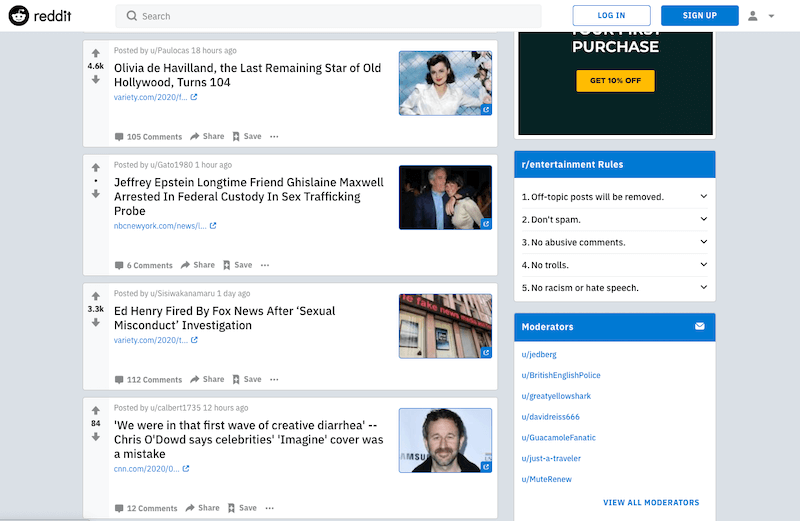Share the Ghislaine Maxwell arrest post
Viewport: 800px width, 521px height.
(x=198, y=265)
